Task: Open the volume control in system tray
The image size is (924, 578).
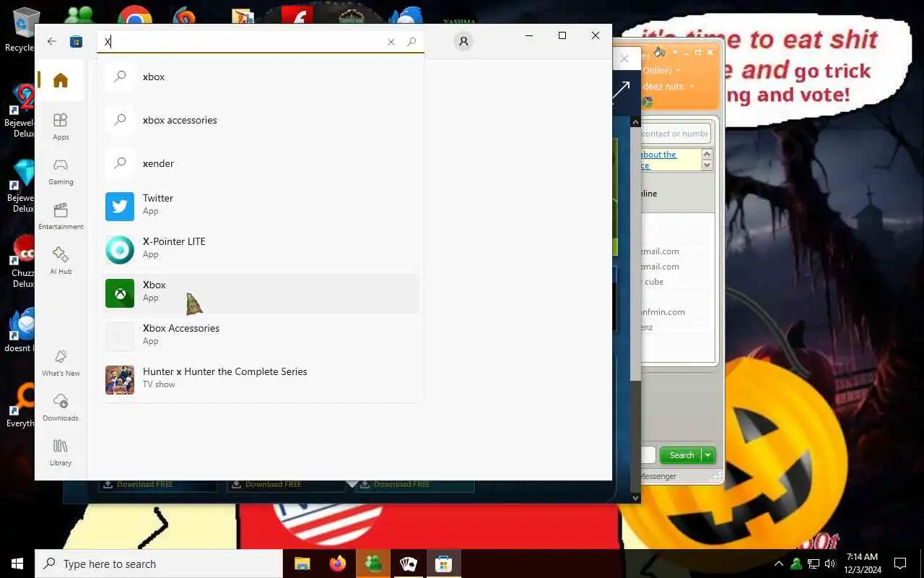Action: pyautogui.click(x=830, y=564)
